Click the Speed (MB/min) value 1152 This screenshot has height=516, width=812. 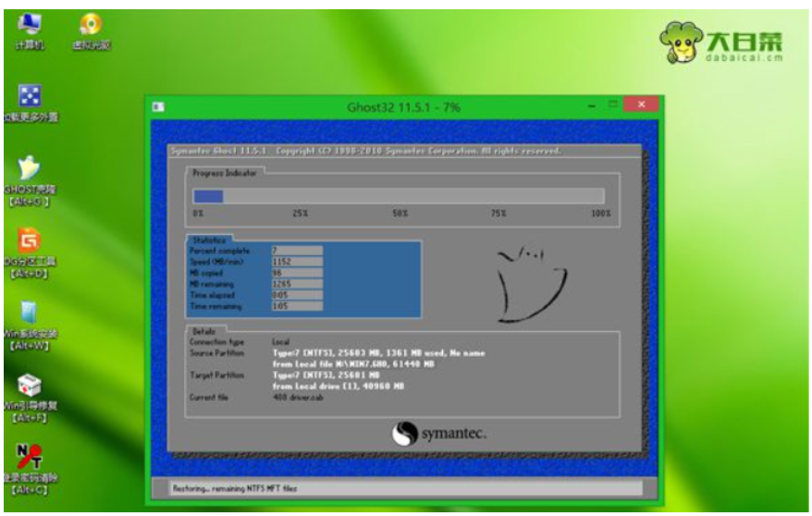click(297, 262)
